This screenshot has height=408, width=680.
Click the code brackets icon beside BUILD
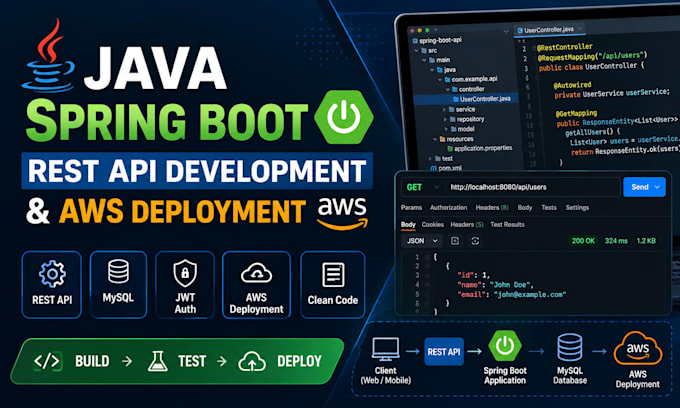pyautogui.click(x=47, y=361)
